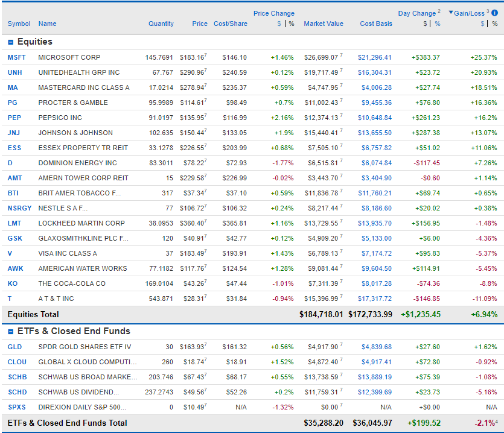Sort by the Symbol column
Image resolution: width=504 pixels, height=433 pixels.
pyautogui.click(x=19, y=24)
